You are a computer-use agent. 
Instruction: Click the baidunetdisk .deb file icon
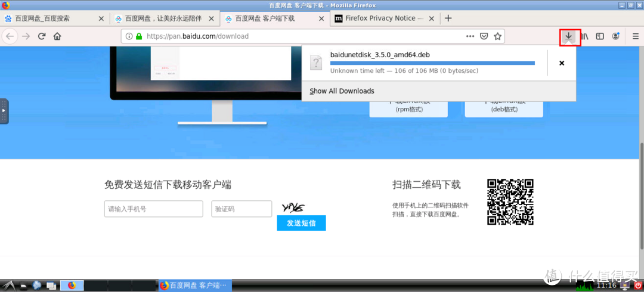316,63
